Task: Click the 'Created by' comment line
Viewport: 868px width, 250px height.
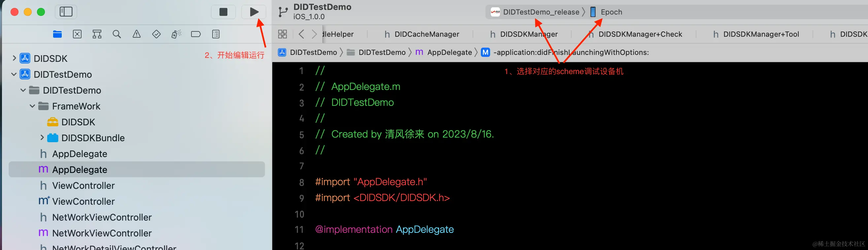Action: (404, 134)
